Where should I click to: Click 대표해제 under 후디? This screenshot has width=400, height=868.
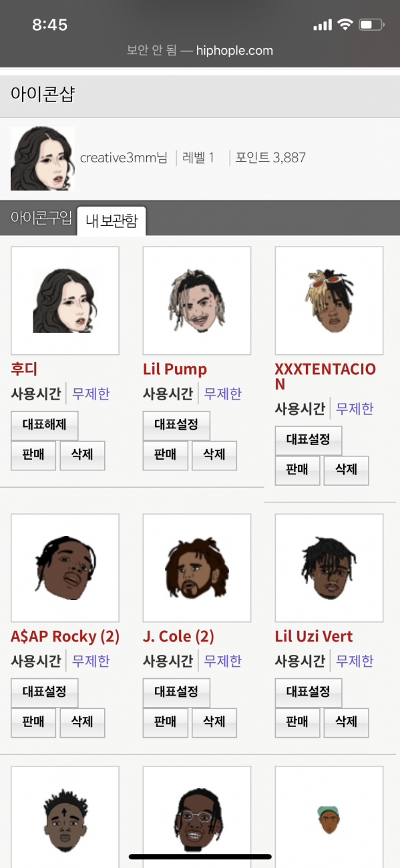point(45,425)
